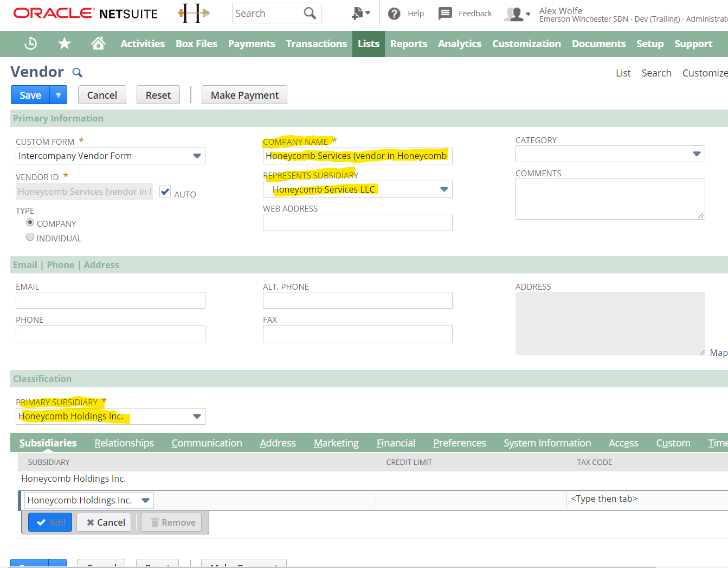The height and width of the screenshot is (568, 728).
Task: Open Recent Records history icon
Action: point(31,43)
